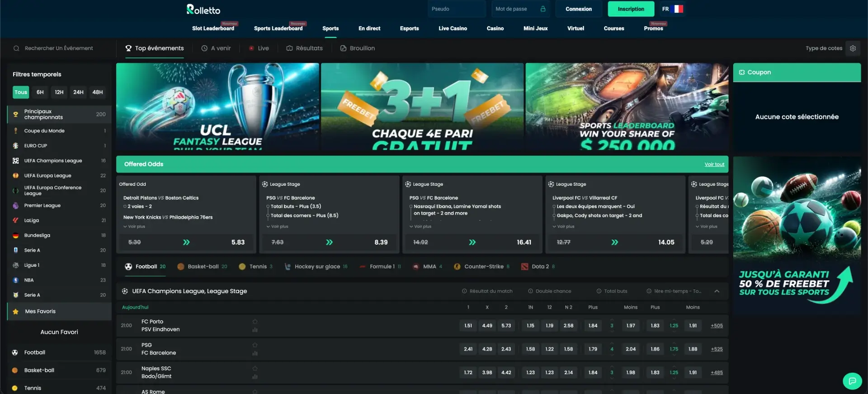Screen dimensions: 868x394
Task: Add FC Porto match to favorites star
Action: pos(255,322)
